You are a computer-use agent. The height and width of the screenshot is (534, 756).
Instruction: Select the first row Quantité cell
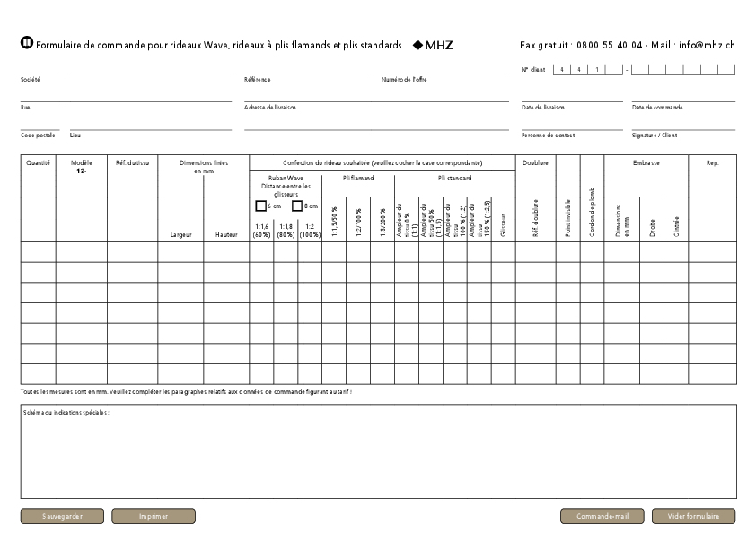point(39,251)
